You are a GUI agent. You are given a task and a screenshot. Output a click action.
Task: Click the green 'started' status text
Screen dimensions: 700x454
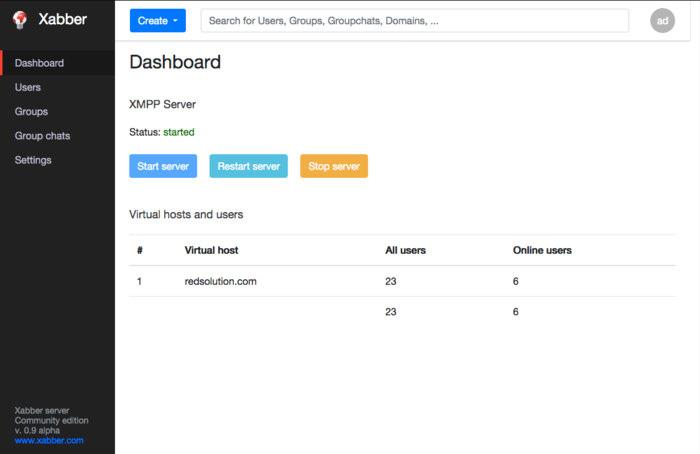click(x=179, y=132)
